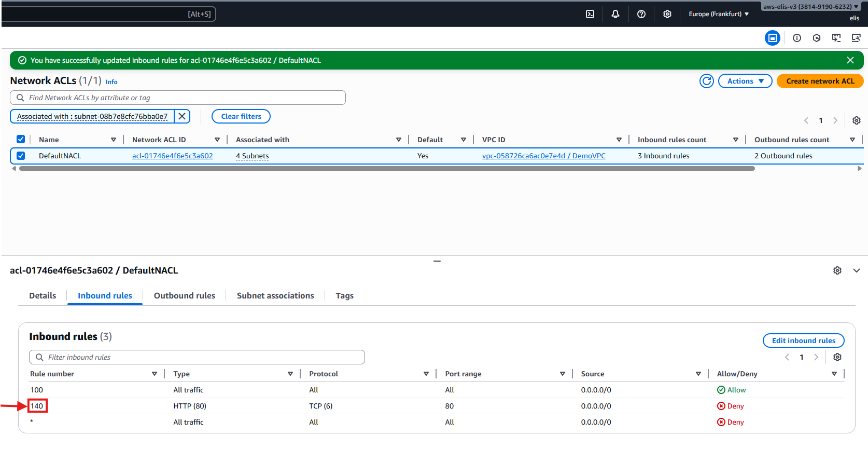The width and height of the screenshot is (868, 449).
Task: Toggle the select-all header checkbox
Action: pyautogui.click(x=21, y=139)
